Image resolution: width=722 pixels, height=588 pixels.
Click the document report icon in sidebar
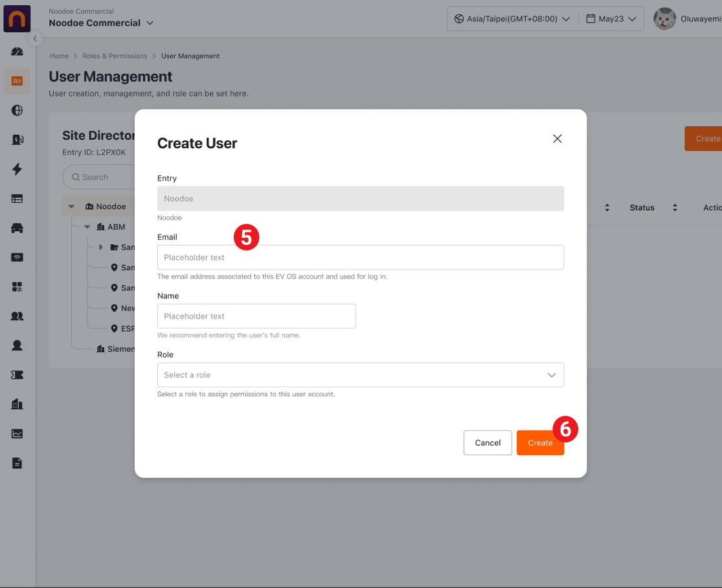point(17,463)
